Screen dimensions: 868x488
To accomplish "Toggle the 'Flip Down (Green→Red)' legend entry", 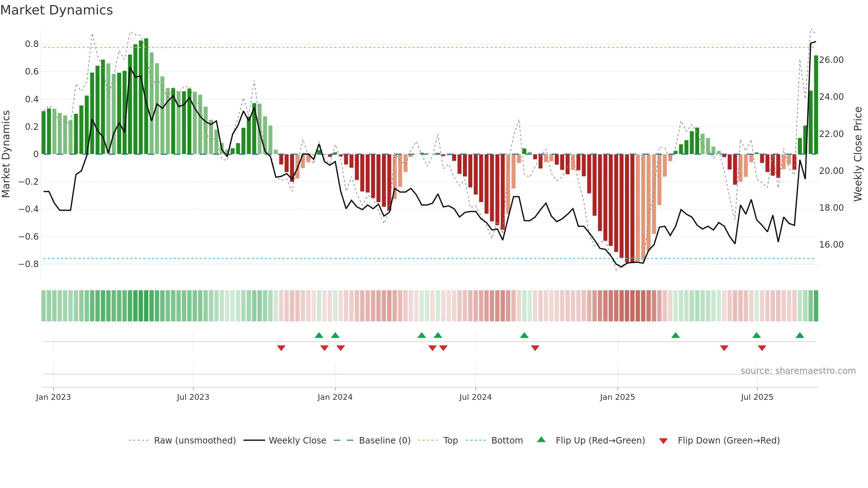I will pyautogui.click(x=719, y=440).
